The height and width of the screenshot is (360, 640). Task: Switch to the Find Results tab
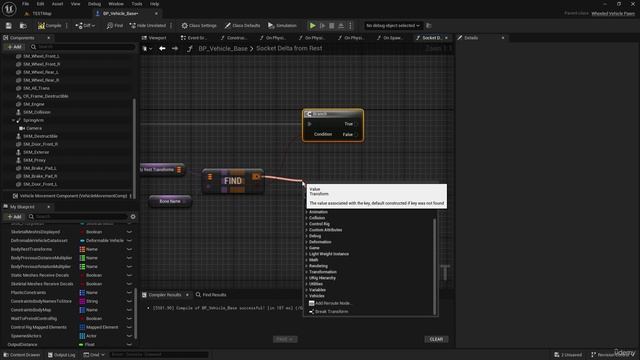point(211,295)
